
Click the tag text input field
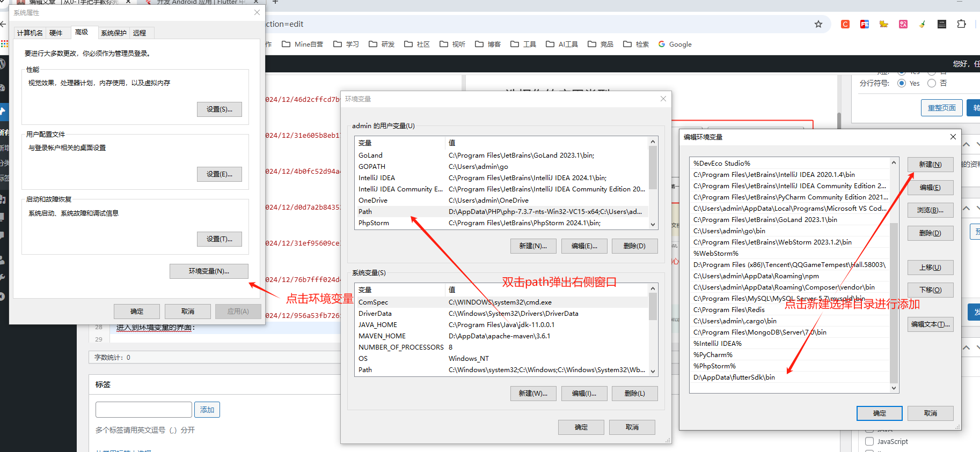pos(144,410)
